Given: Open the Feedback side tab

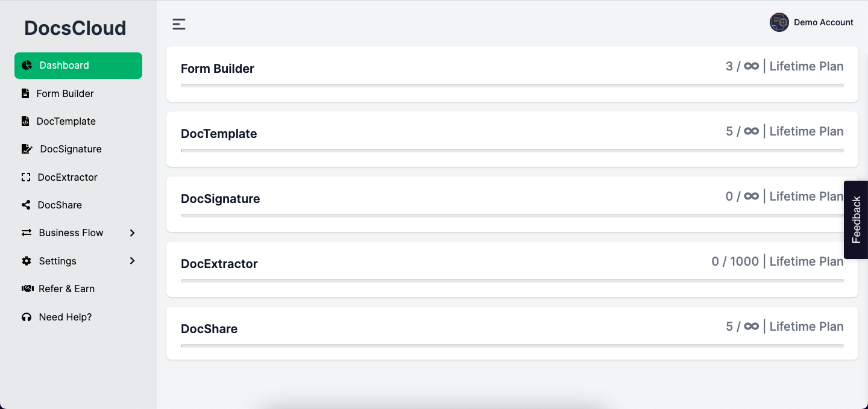Looking at the screenshot, I should pos(856,220).
